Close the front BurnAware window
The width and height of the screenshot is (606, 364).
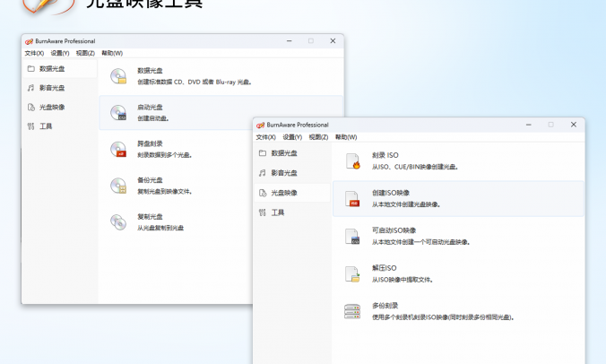point(574,125)
